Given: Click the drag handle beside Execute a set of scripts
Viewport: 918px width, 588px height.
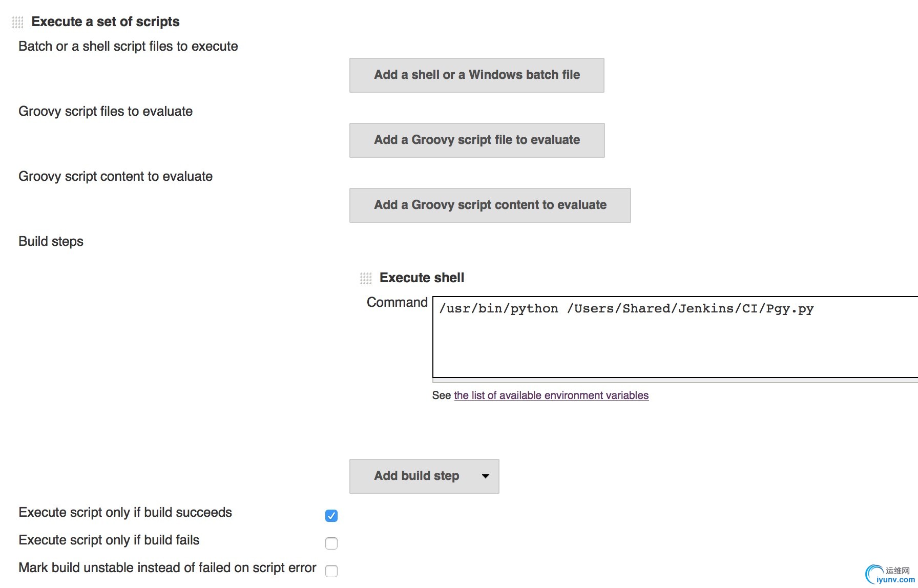Looking at the screenshot, I should coord(17,22).
